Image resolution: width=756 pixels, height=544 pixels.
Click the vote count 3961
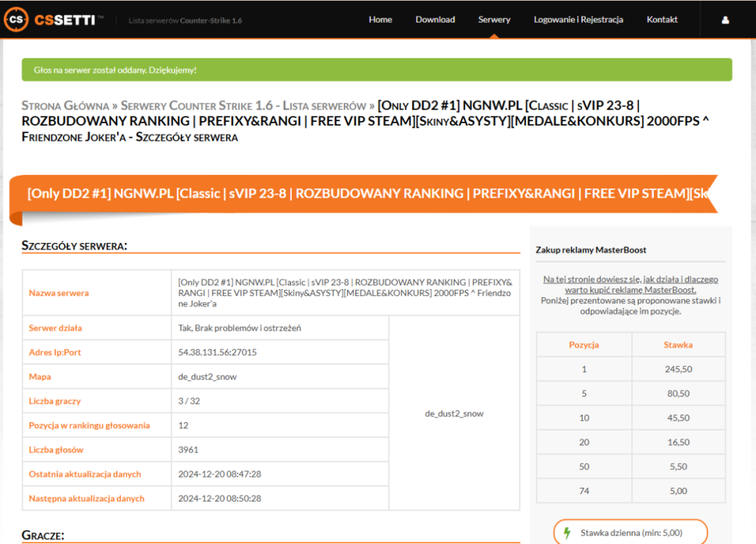pos(188,450)
